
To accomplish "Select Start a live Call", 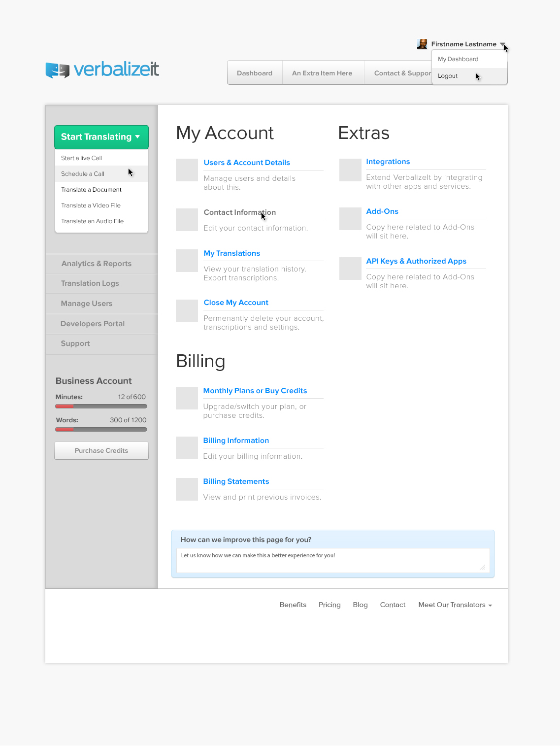I will (101, 158).
